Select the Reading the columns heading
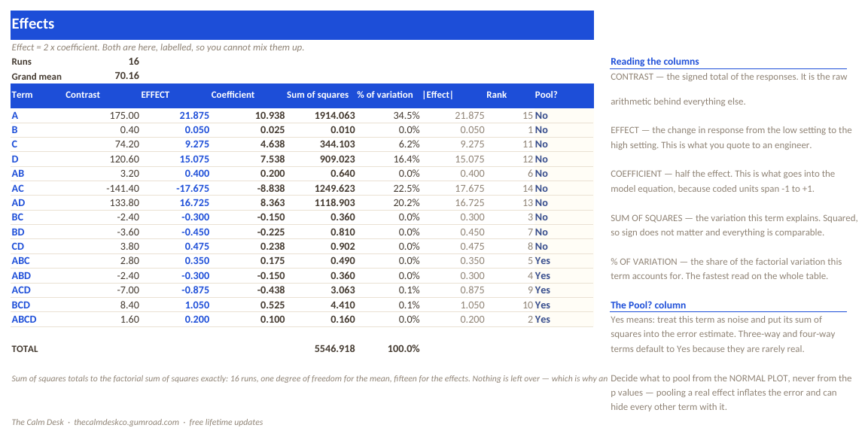Viewport: 868px width, 437px height. click(654, 62)
